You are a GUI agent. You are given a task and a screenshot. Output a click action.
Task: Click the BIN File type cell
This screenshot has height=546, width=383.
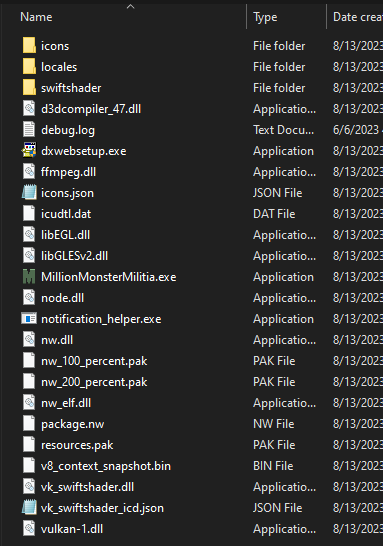(273, 466)
